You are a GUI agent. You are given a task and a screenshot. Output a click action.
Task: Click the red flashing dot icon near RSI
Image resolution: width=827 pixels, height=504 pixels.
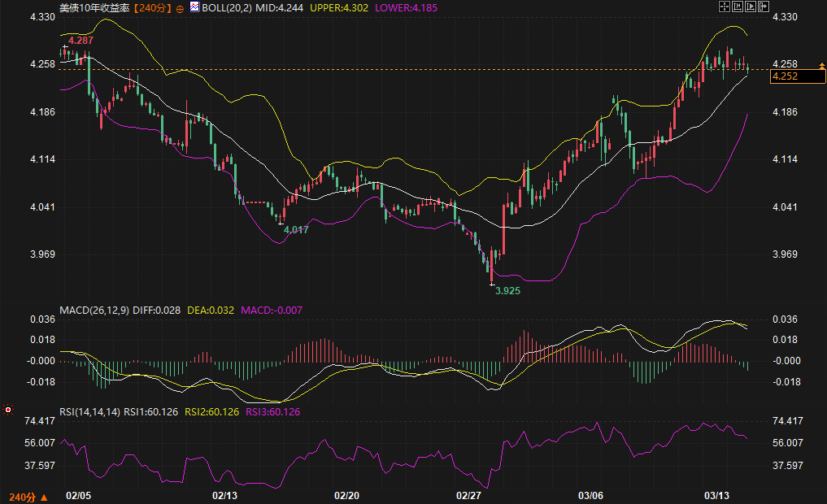[8, 411]
